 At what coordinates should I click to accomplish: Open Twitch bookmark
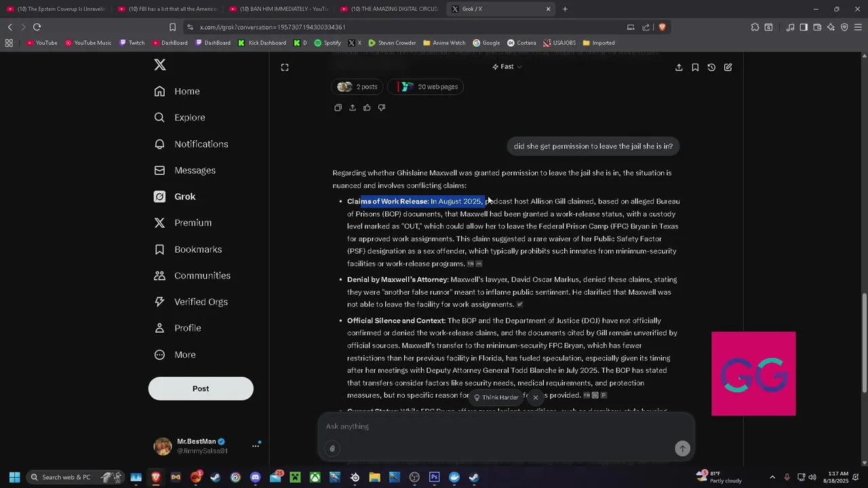click(x=132, y=43)
